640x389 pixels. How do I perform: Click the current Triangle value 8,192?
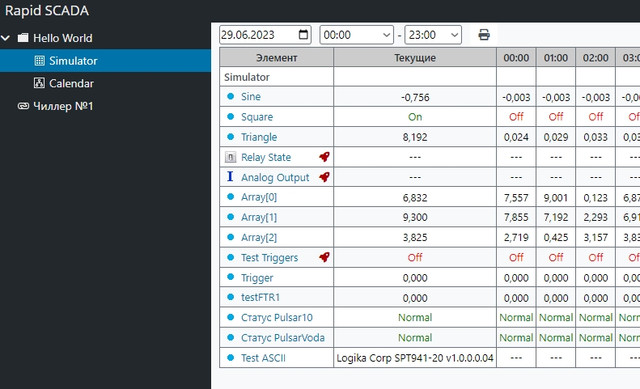click(415, 137)
